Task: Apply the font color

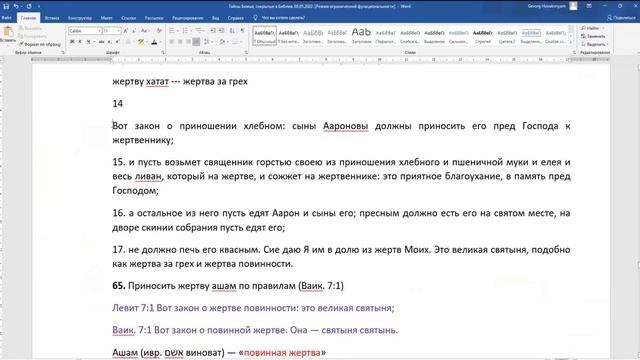Action: point(154,42)
